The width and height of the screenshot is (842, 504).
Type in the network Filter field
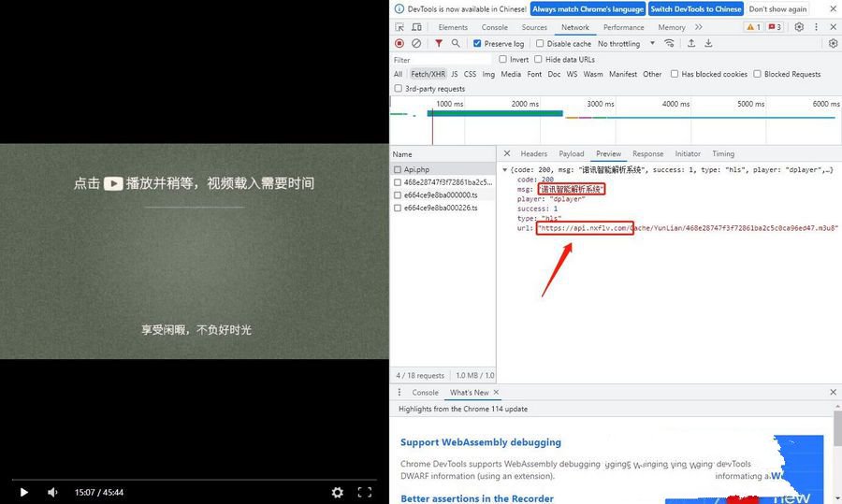pos(440,59)
